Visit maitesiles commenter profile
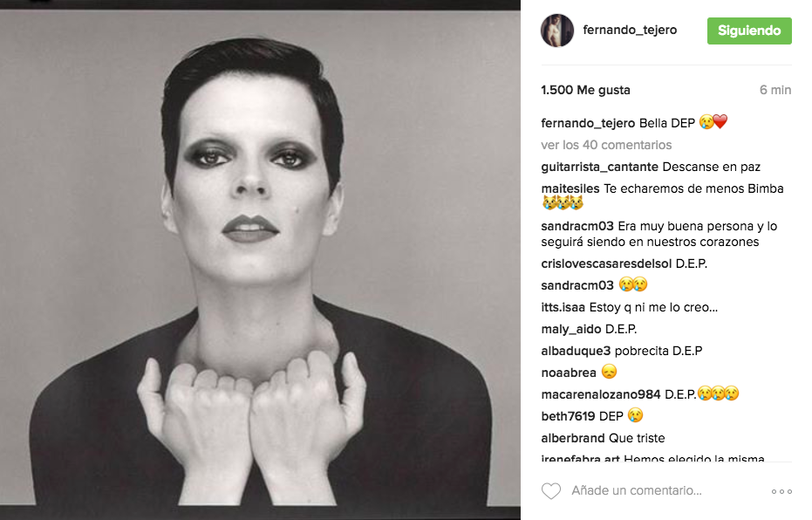812x520 pixels. click(570, 188)
